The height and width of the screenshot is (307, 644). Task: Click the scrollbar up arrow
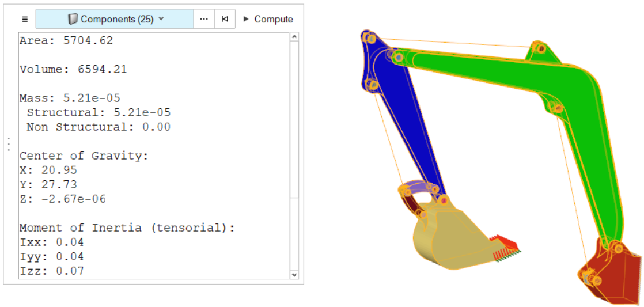[294, 37]
